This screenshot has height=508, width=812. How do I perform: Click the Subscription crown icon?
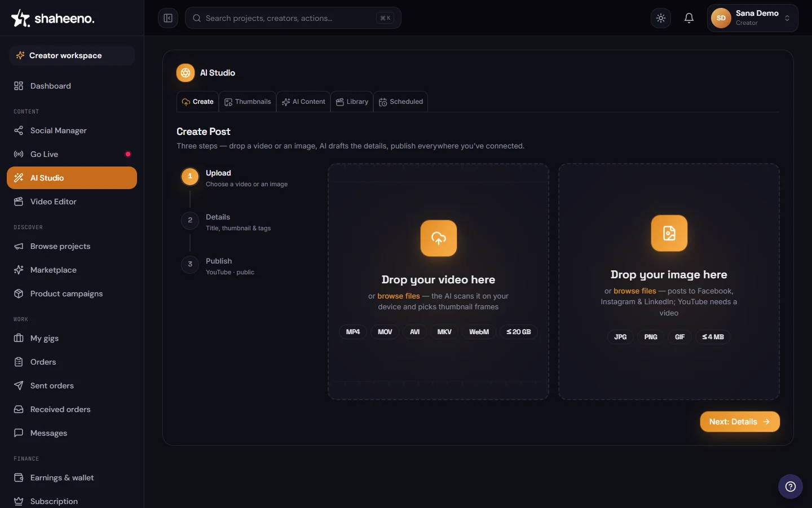[19, 501]
